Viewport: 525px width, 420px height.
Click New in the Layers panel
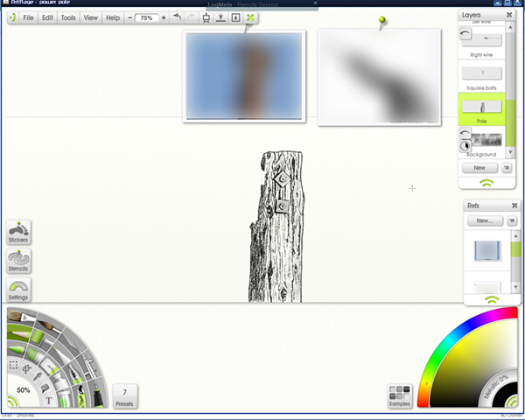479,168
